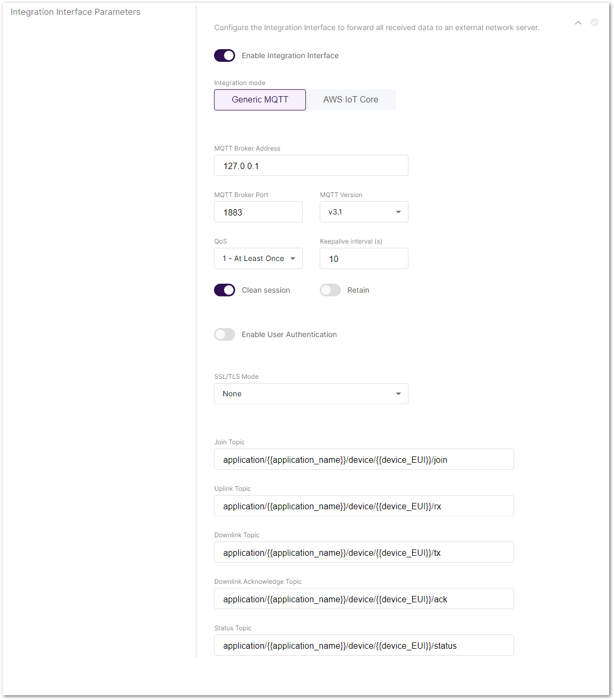This screenshot has width=614, height=700.
Task: Collapse the configuration panel with the chevron icon
Action: pyautogui.click(x=578, y=23)
